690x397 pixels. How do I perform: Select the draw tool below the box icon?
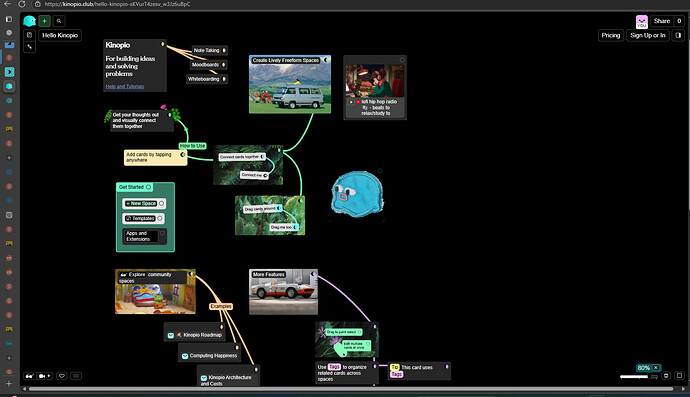29,47
